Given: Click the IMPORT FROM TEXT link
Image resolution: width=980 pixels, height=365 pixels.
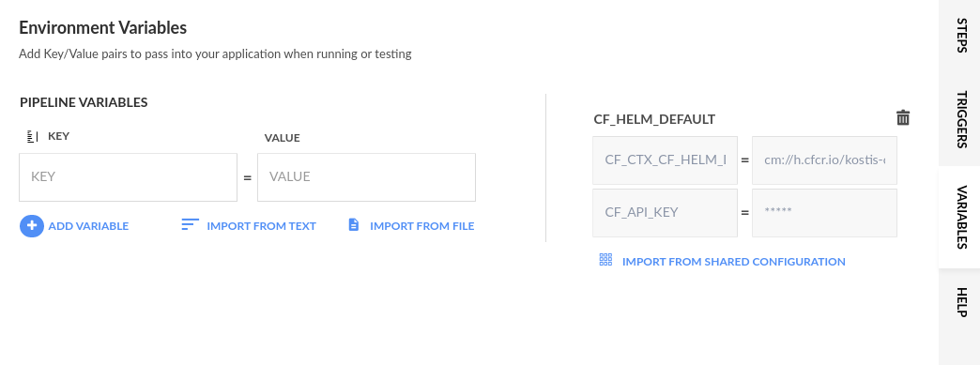Looking at the screenshot, I should [261, 226].
